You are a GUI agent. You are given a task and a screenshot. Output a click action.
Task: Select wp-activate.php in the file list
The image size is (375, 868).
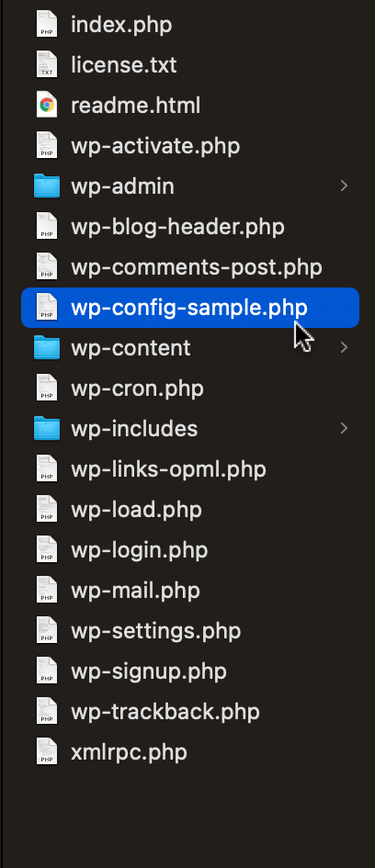pos(155,146)
